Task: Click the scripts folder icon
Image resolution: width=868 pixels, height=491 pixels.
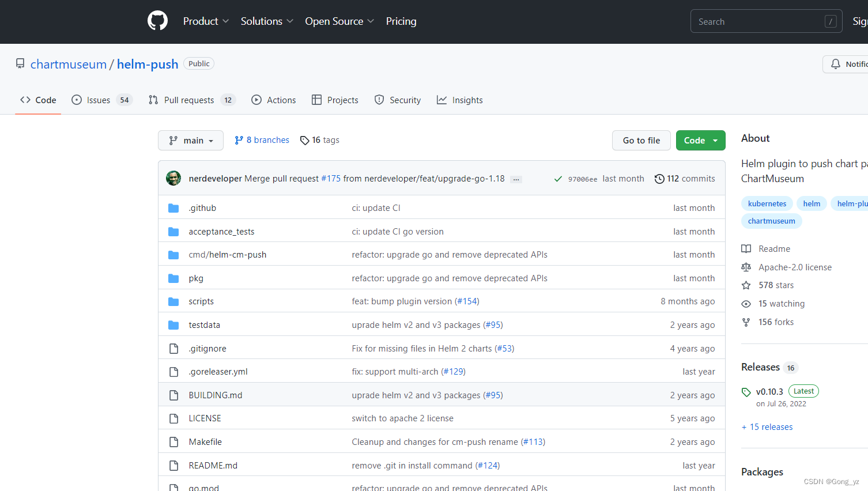Action: (x=173, y=301)
